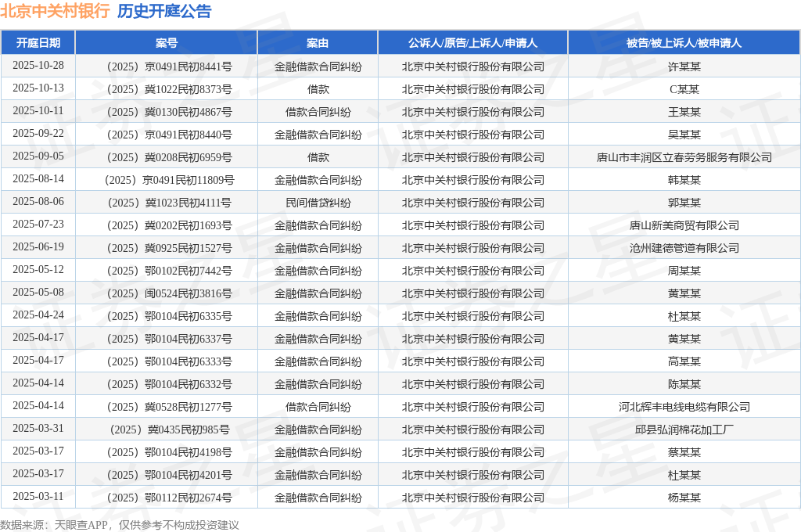Click defendant cell 郭某某

coord(684,203)
